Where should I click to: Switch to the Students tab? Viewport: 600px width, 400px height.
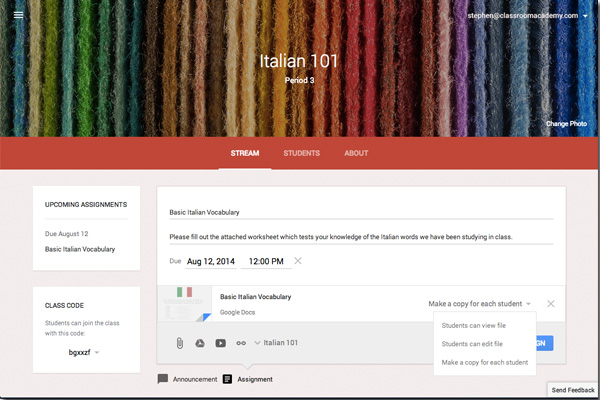pos(301,153)
